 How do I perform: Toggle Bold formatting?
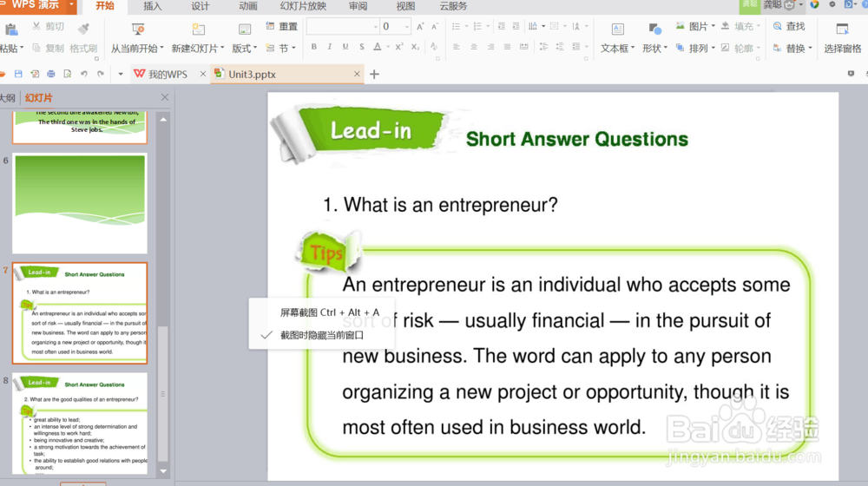tap(314, 47)
